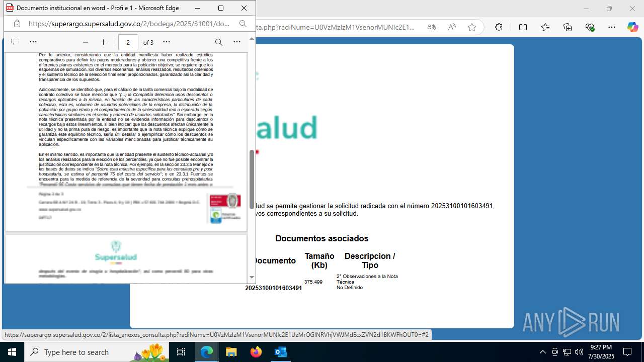Viewport: 644px width, 362px height.
Task: Open document link 20253100101603491
Action: click(x=274, y=288)
